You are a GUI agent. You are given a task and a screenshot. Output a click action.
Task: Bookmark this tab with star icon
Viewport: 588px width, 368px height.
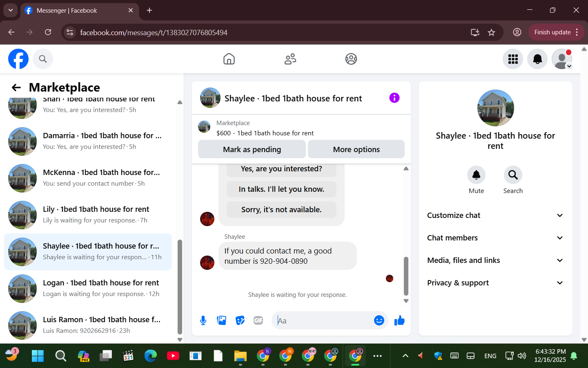coord(491,32)
